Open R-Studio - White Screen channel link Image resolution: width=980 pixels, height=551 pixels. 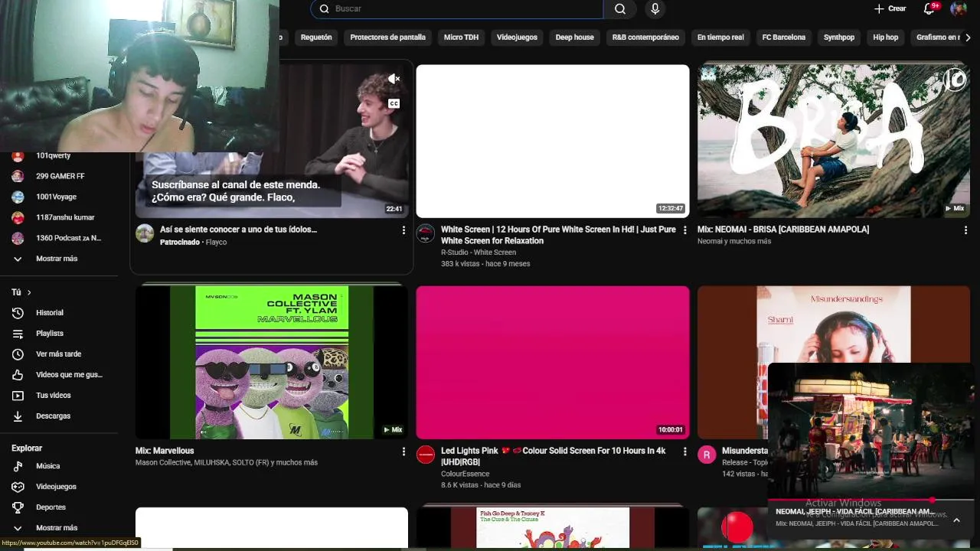[479, 253]
